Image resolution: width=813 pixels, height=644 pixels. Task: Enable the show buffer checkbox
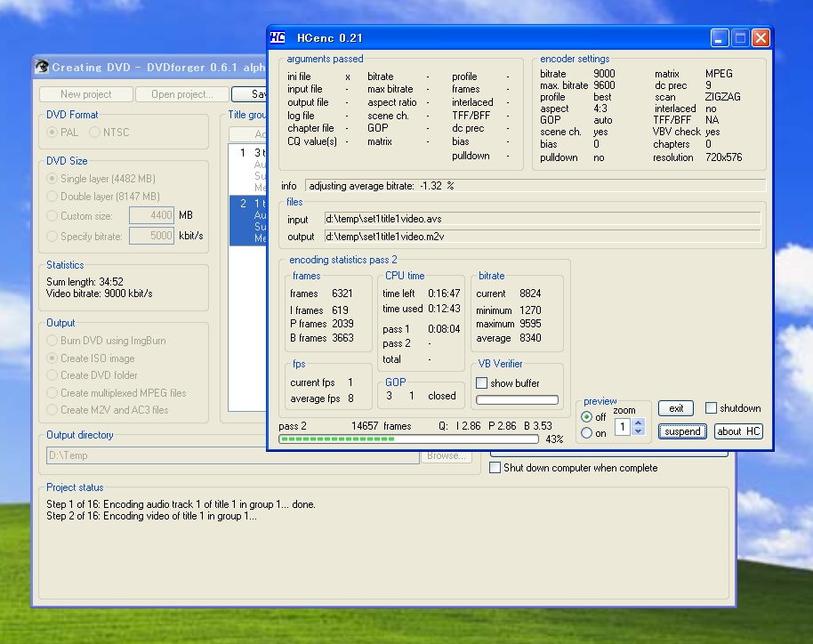click(482, 383)
